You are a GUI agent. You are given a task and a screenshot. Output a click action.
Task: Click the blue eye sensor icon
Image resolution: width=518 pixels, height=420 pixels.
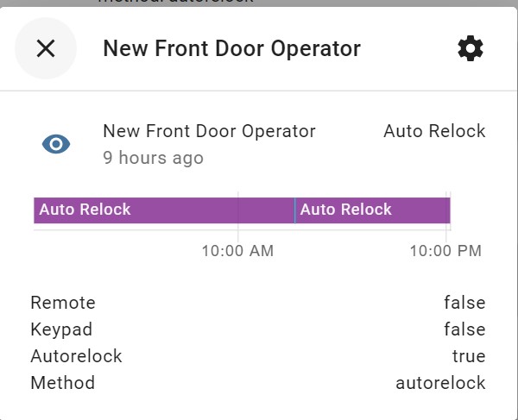[56, 144]
